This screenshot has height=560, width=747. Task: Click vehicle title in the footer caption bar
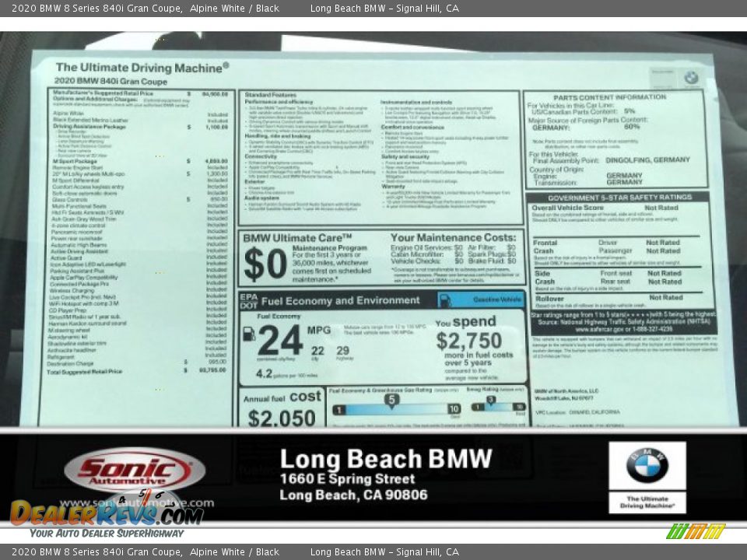(146, 552)
